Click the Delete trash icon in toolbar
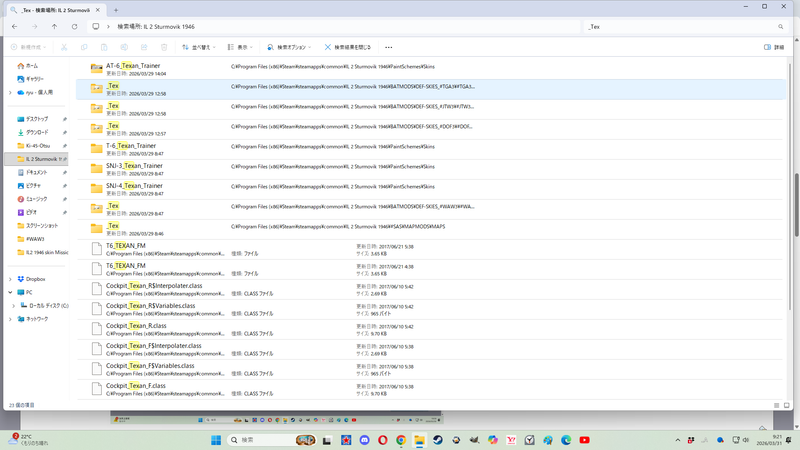 pos(164,47)
